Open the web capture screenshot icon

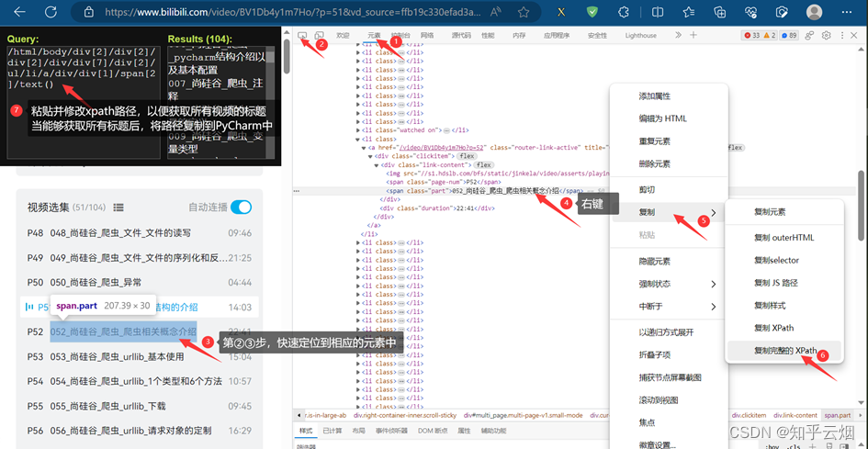pos(783,12)
